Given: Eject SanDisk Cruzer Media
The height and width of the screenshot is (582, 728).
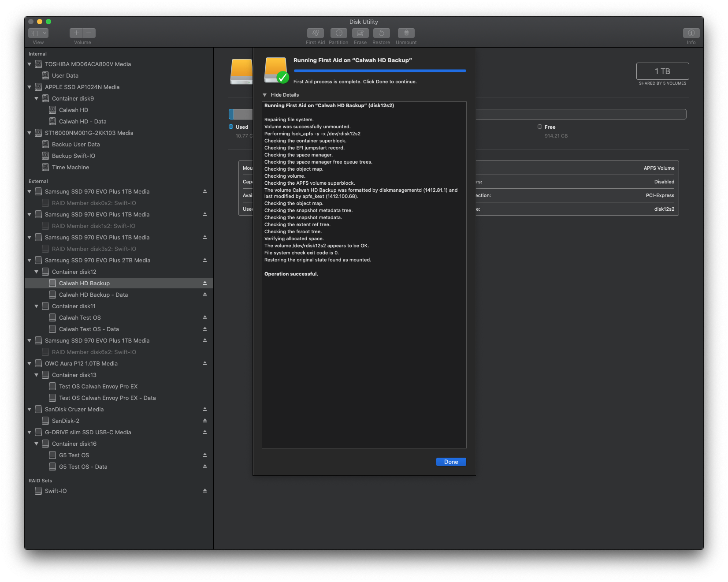Looking at the screenshot, I should 205,409.
